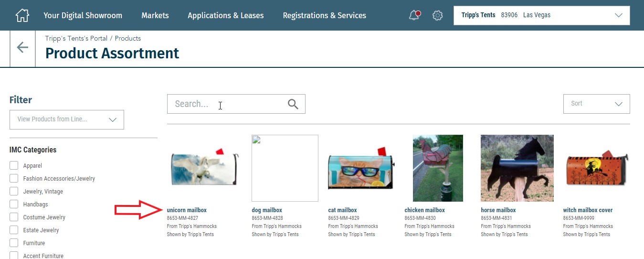Click the witch mailbox cover title
This screenshot has height=259, width=644.
click(x=588, y=210)
